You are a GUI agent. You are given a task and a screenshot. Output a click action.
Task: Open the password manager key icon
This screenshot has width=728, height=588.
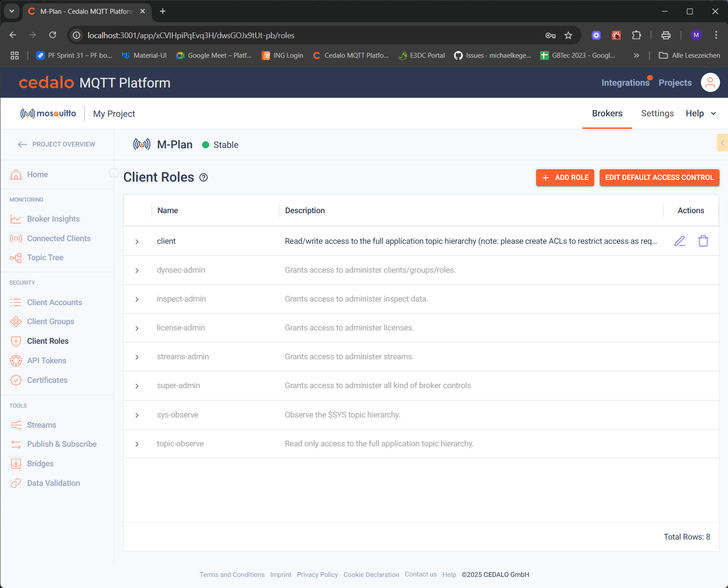(x=550, y=35)
